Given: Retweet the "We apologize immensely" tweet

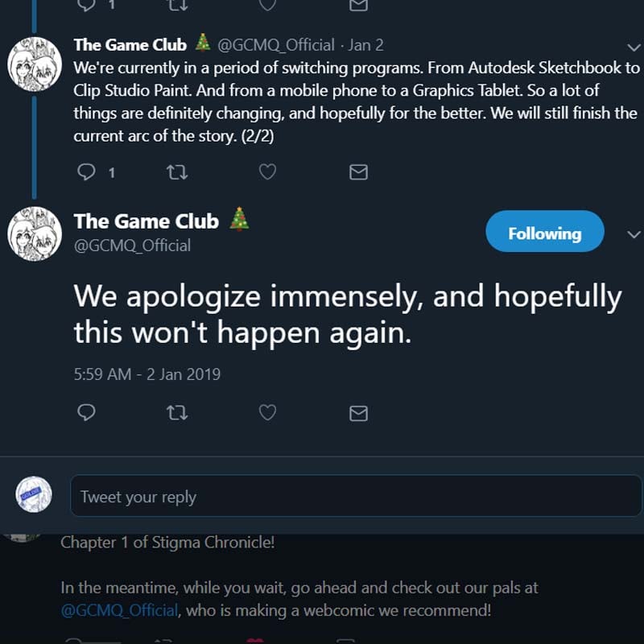Looking at the screenshot, I should point(176,413).
